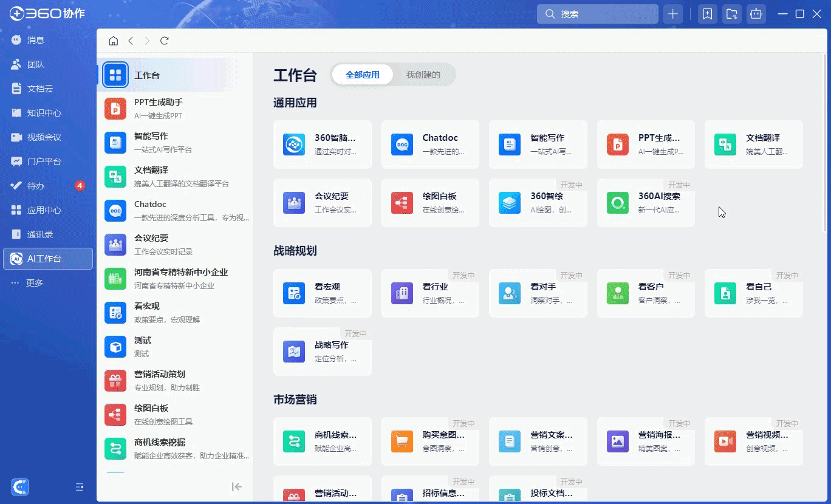Click the home icon in navigation bar
The height and width of the screenshot is (504, 831).
click(113, 41)
